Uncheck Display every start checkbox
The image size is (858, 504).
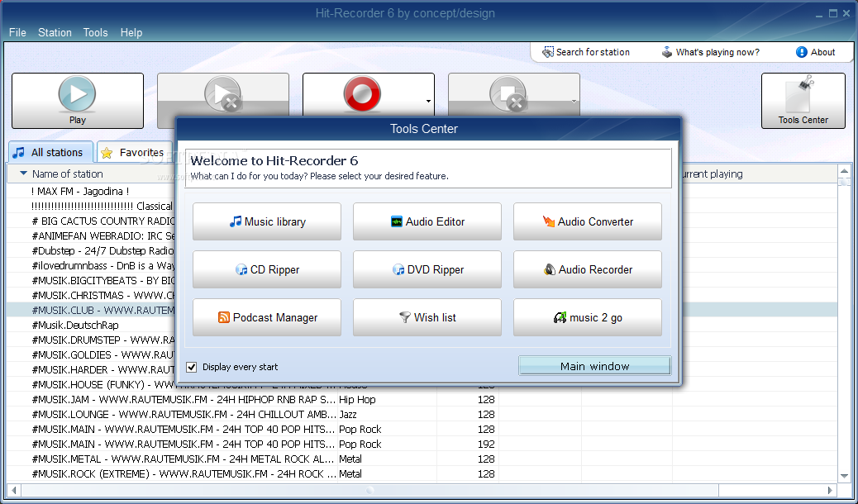192,367
